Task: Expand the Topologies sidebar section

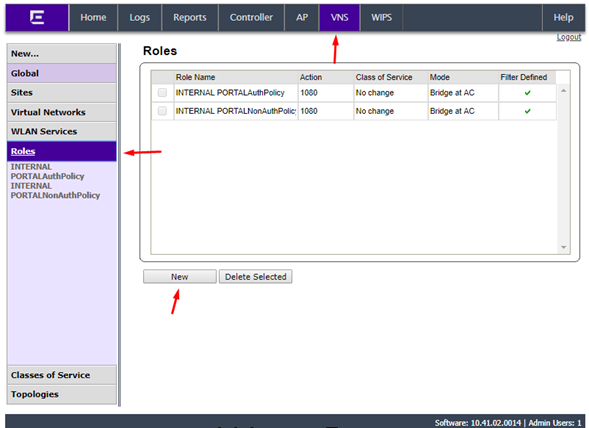Action: (x=62, y=394)
